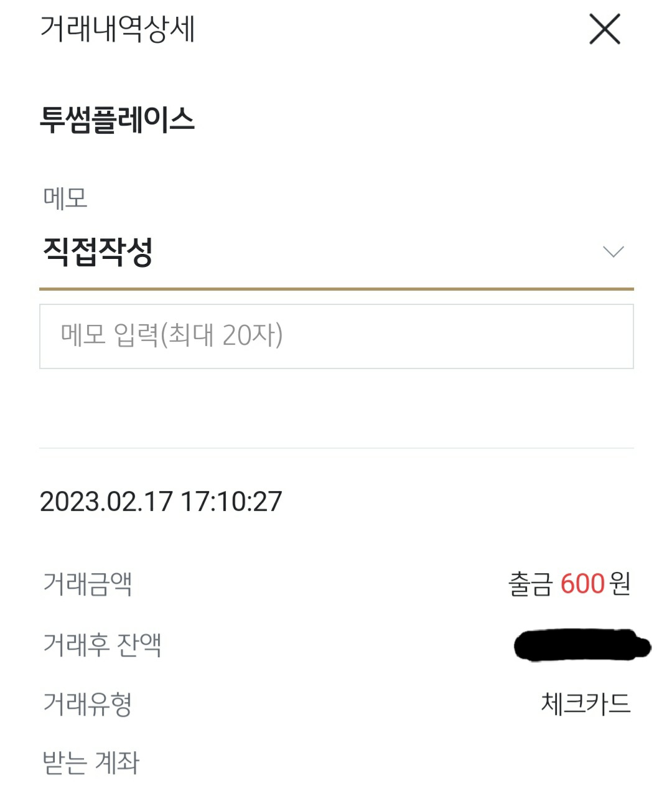Tap the 거래내역상세 page title

118,29
